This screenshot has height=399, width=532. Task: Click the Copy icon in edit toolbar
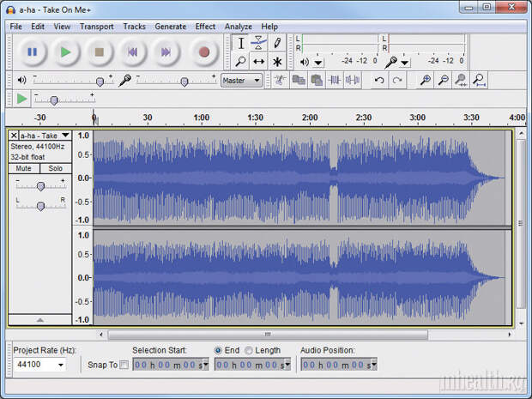click(299, 80)
